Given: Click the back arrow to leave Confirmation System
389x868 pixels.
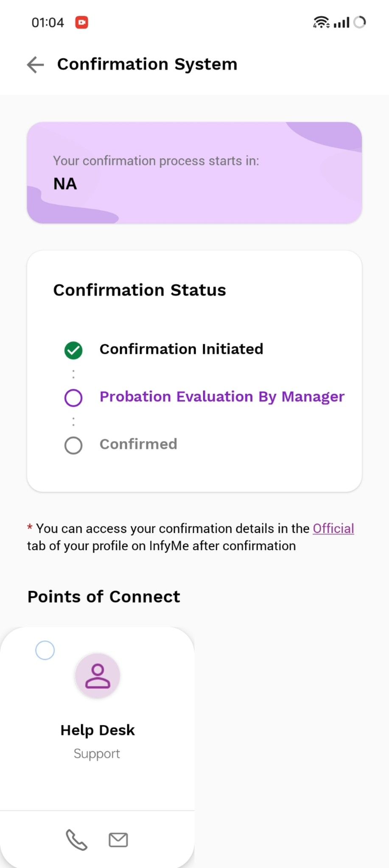Looking at the screenshot, I should (35, 65).
